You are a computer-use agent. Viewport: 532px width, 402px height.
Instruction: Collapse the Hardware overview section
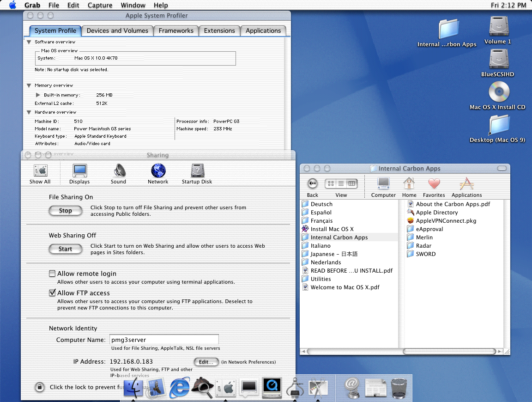[29, 112]
